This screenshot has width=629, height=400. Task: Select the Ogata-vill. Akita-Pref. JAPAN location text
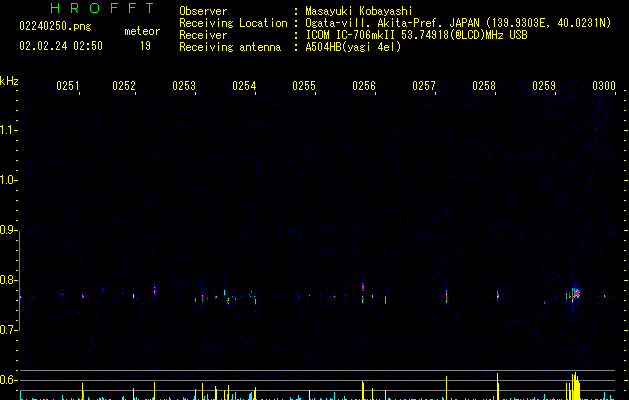click(x=458, y=23)
